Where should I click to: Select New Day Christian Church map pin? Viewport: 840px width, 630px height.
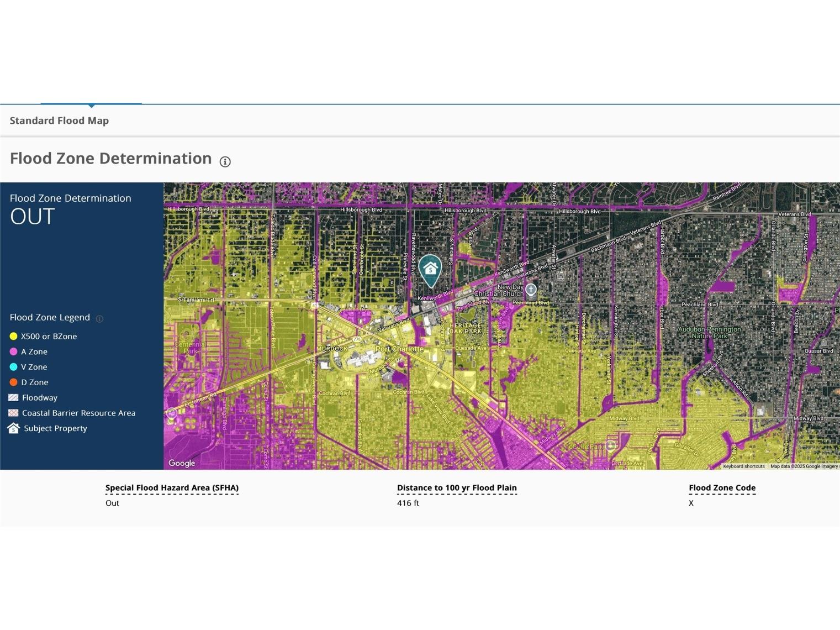coord(531,289)
